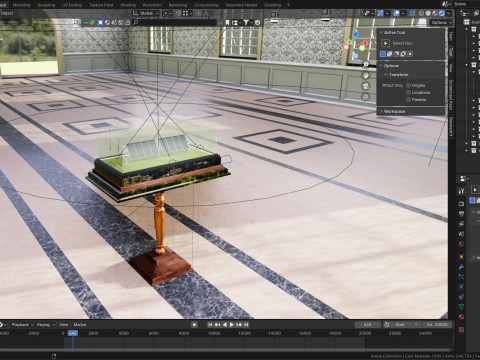The height and width of the screenshot is (360, 480).
Task: Switch to solid viewport shading
Action: tap(428, 13)
